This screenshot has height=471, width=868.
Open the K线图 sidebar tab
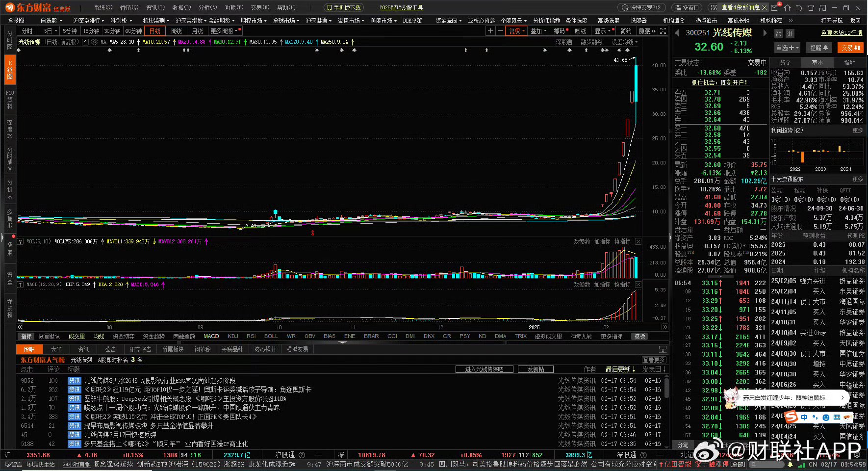pos(10,70)
